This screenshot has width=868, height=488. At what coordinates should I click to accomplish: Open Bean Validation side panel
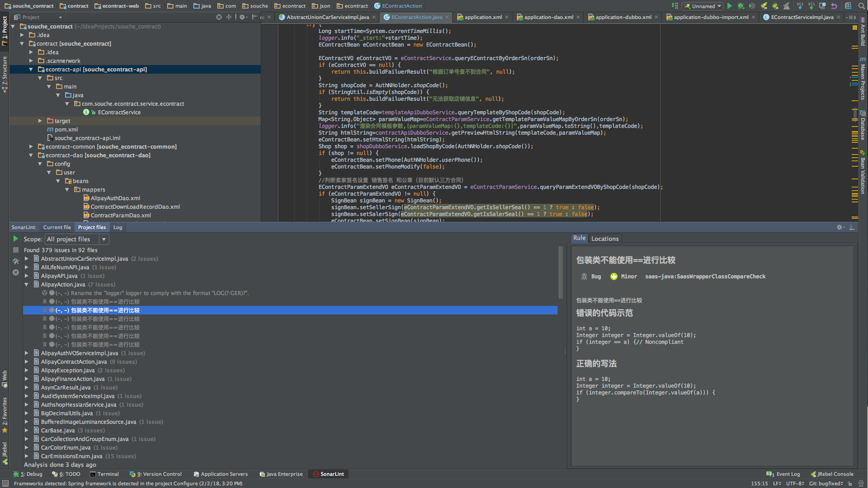[863, 173]
